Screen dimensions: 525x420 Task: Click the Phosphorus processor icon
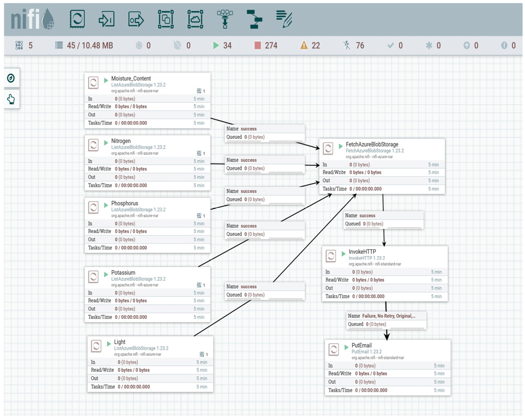[x=93, y=207]
